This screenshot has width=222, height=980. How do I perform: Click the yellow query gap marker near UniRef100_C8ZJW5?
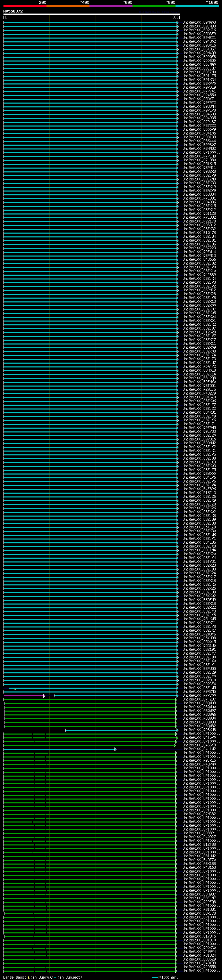pos(15,689)
